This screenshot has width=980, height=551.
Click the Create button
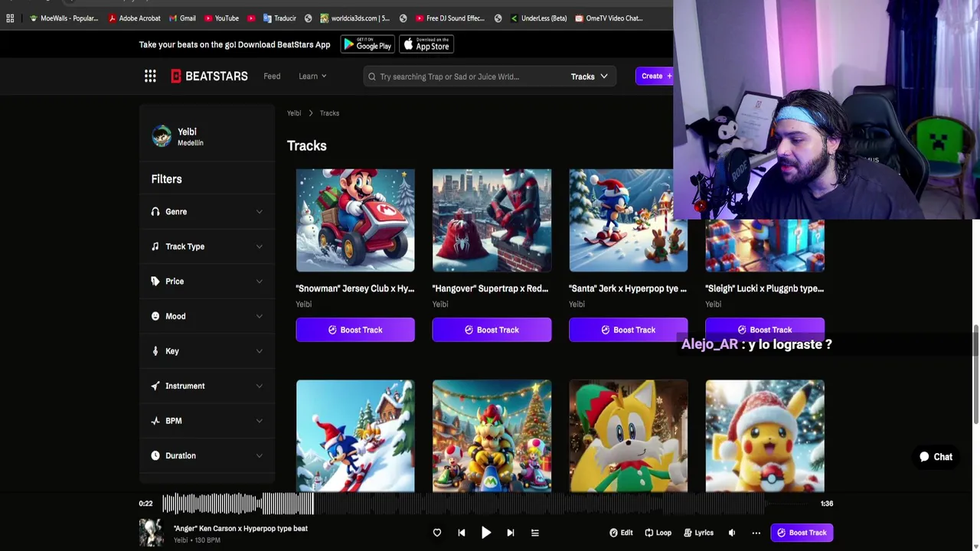point(655,76)
